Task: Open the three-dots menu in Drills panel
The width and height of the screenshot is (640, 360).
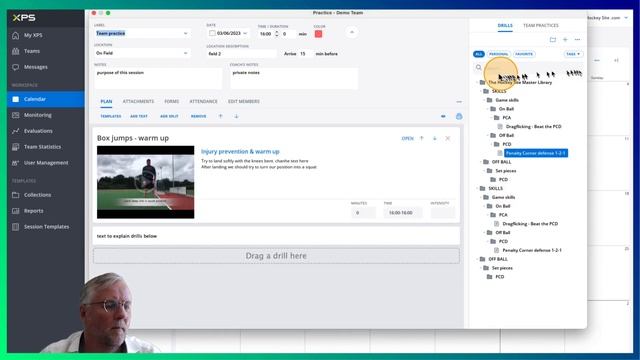Action: [578, 40]
